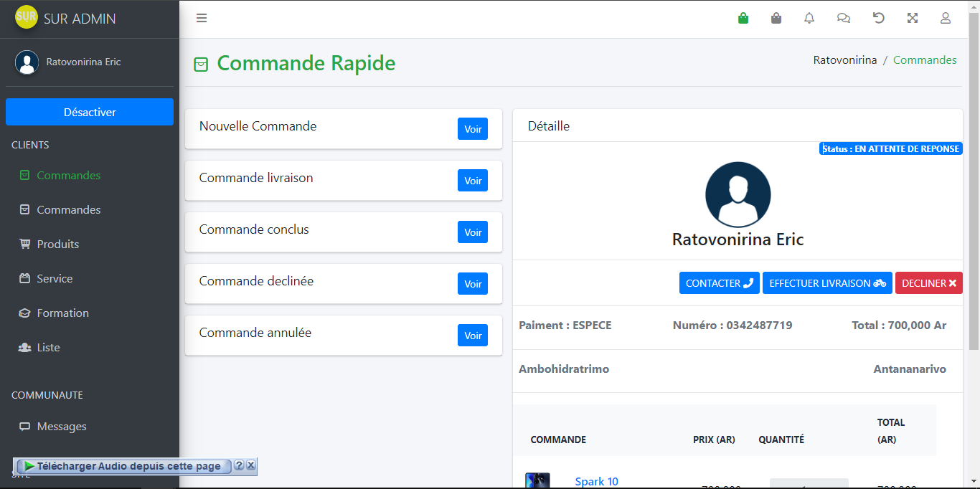This screenshot has height=489, width=980.
Task: Click EFFECTUER LIVRAISON button
Action: click(x=827, y=283)
